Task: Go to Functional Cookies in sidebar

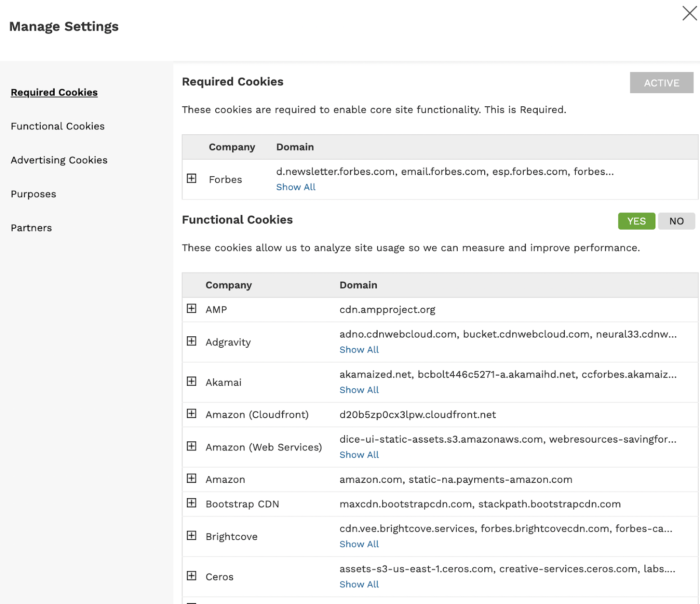Action: click(58, 126)
